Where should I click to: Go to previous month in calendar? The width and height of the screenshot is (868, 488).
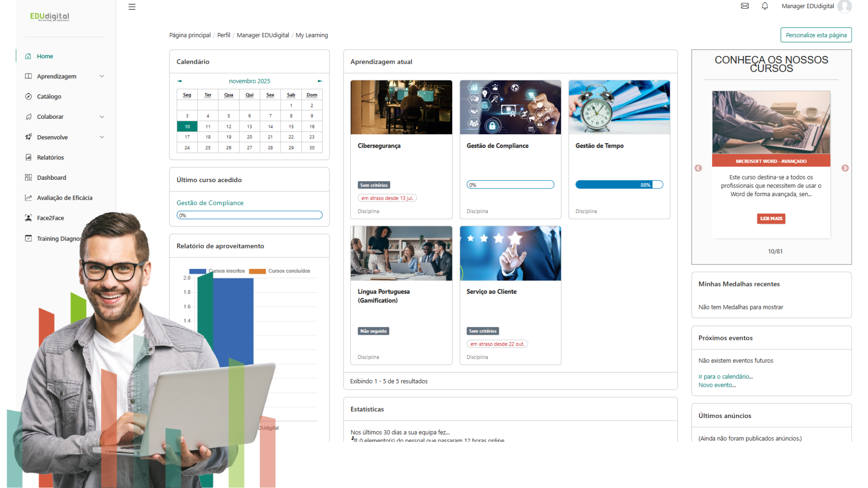179,81
